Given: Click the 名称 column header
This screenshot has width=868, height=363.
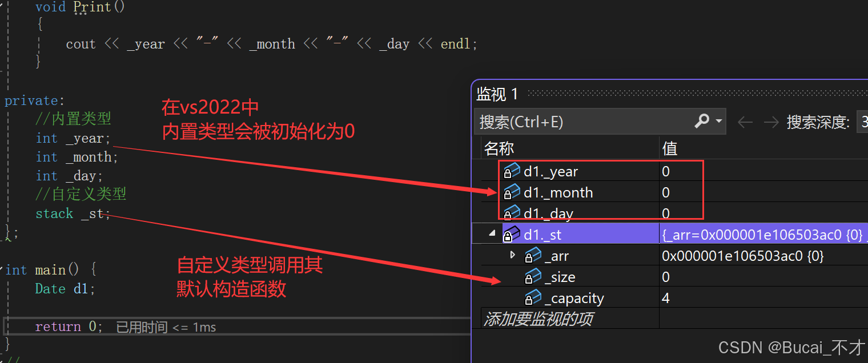Looking at the screenshot, I should coord(499,148).
